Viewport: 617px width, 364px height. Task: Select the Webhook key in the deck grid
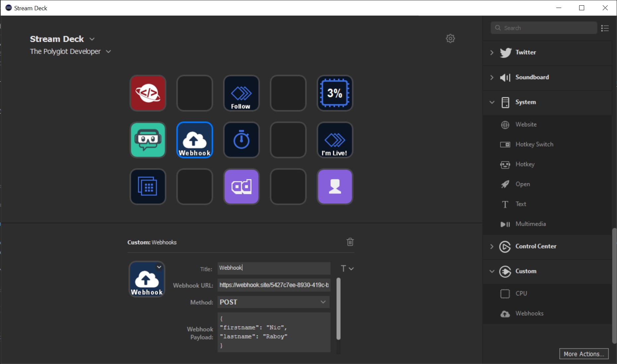[x=195, y=140]
